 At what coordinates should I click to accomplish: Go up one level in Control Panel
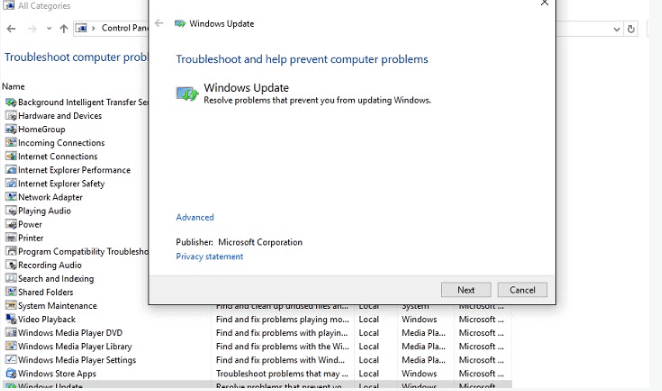(64, 29)
